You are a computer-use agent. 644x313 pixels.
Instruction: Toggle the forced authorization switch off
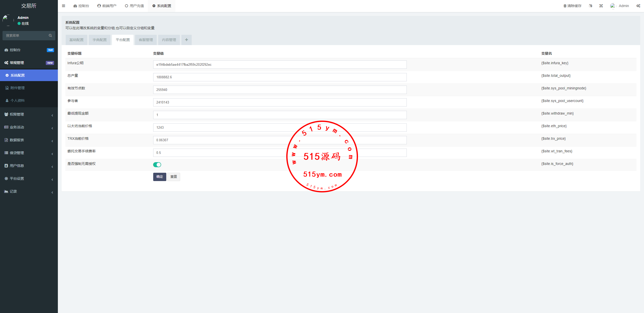pos(157,165)
